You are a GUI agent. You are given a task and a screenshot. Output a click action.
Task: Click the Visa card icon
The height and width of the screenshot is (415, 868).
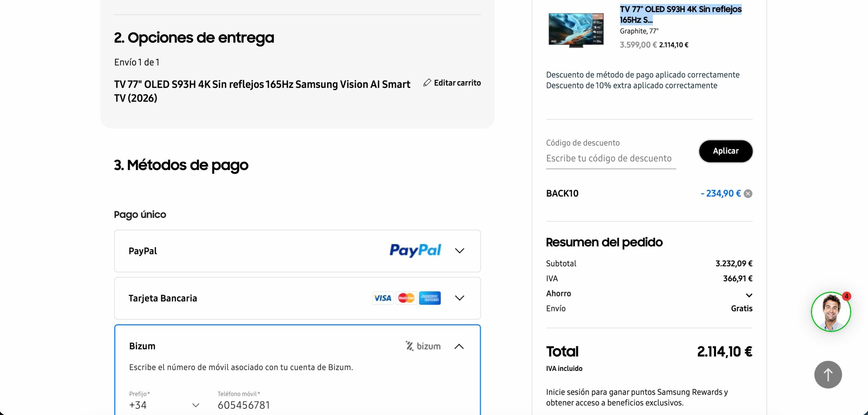pyautogui.click(x=383, y=298)
